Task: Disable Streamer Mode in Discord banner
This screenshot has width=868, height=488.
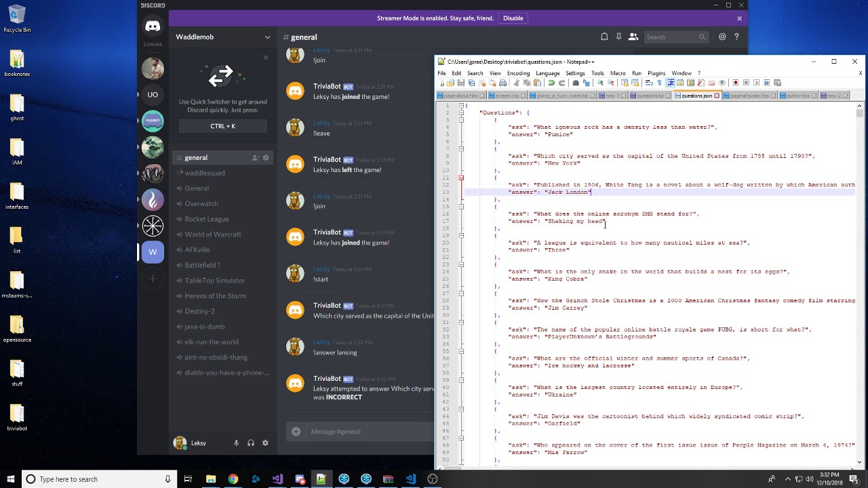Action: tap(513, 18)
